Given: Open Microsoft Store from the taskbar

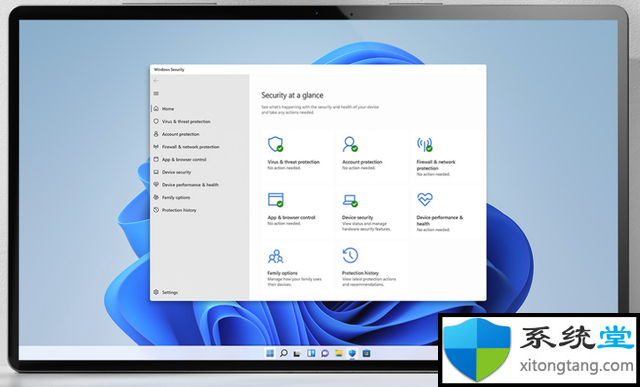Looking at the screenshot, I should tap(366, 353).
